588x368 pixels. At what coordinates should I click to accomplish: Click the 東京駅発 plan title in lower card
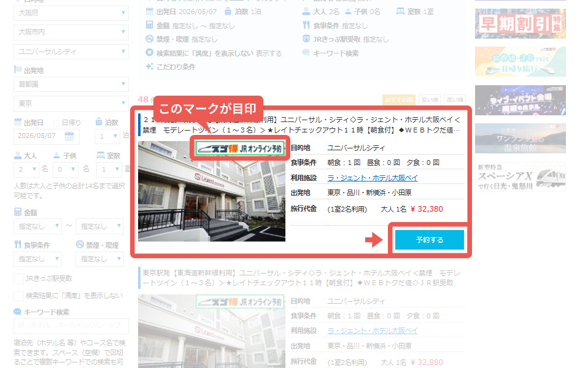coord(301,278)
